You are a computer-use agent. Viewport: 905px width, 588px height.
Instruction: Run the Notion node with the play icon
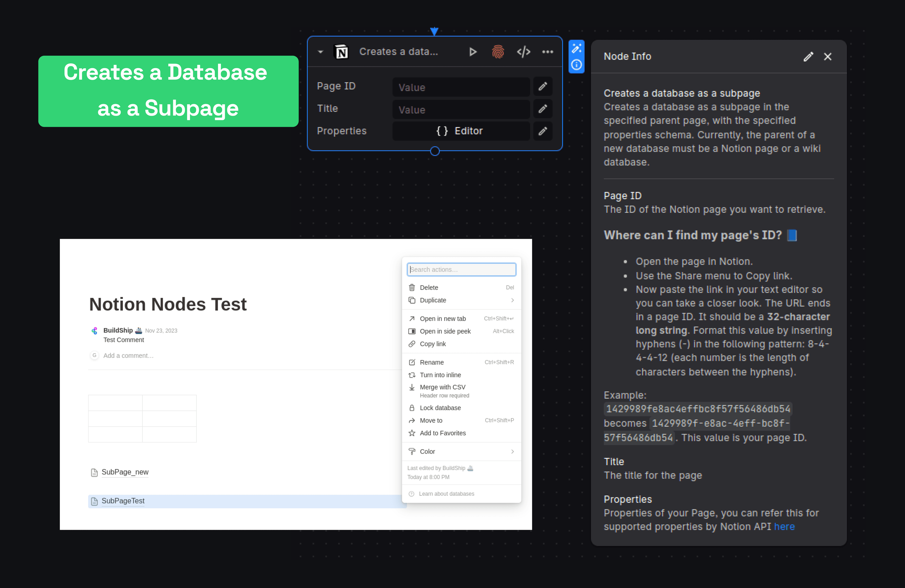point(473,52)
